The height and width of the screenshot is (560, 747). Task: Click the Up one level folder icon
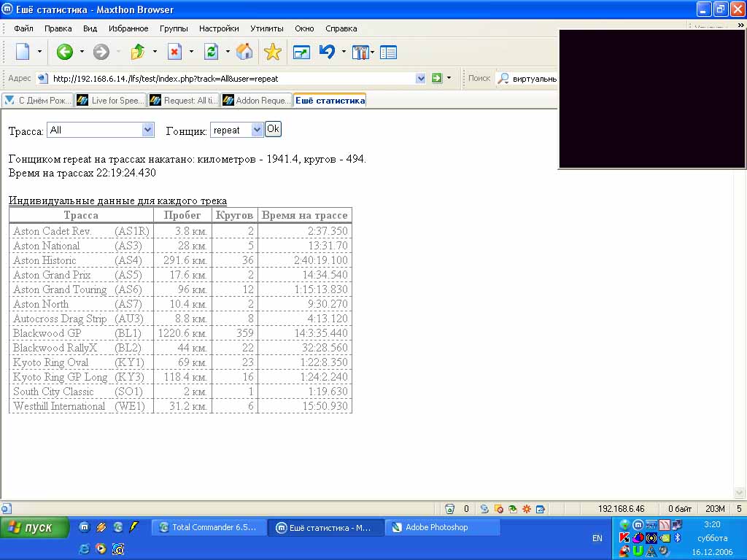click(x=138, y=52)
